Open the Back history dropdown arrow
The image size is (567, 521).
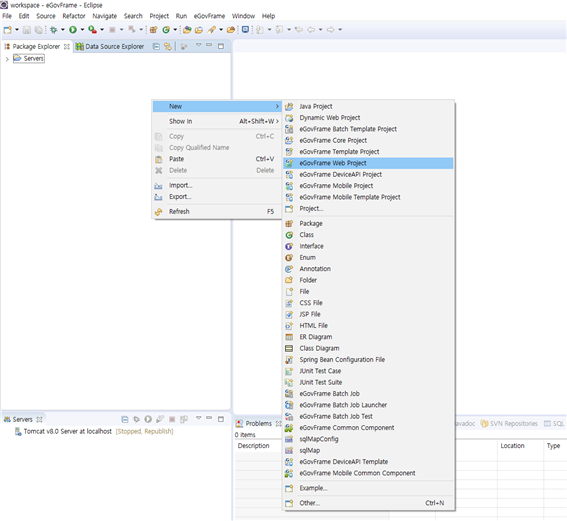click(320, 30)
